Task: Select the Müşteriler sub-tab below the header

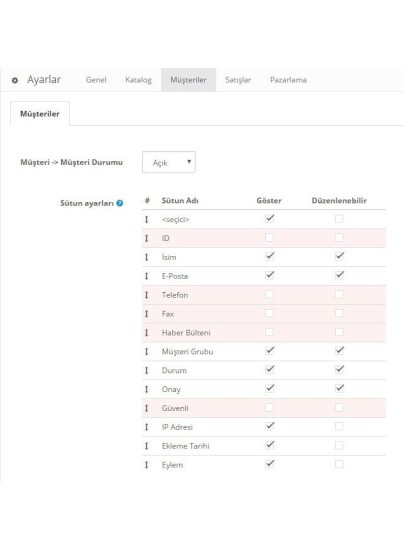Action: [x=40, y=114]
